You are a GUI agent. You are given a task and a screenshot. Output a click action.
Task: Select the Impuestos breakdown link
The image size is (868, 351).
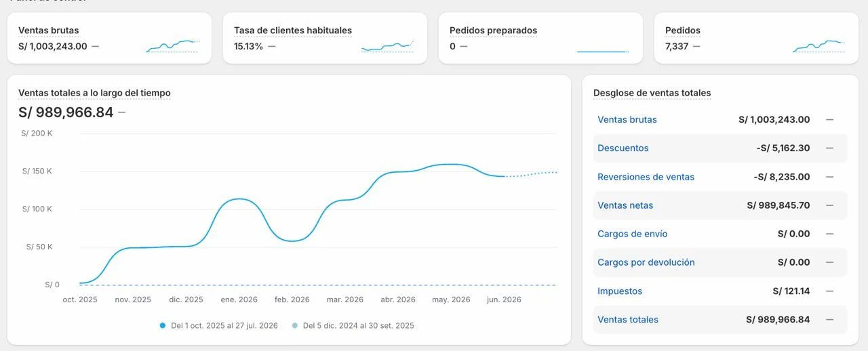coord(620,291)
